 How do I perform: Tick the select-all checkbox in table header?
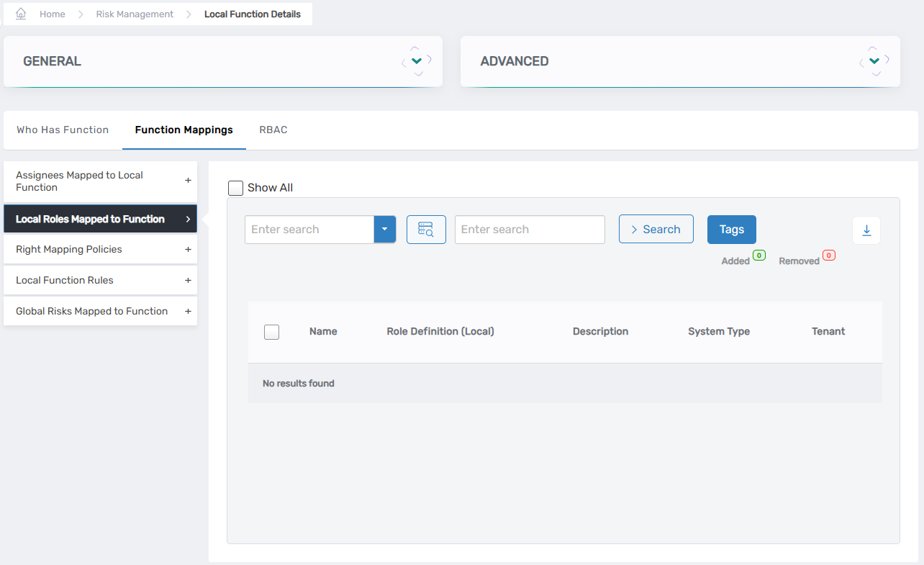coord(271,332)
